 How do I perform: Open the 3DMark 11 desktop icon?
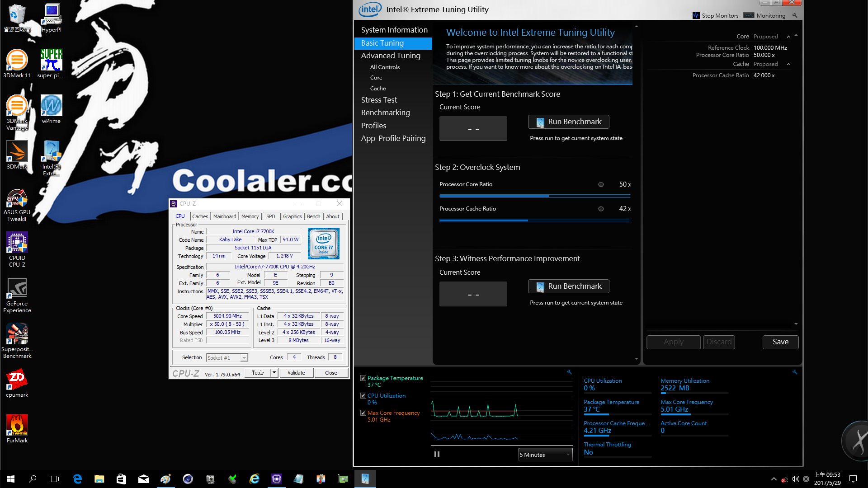17,64
